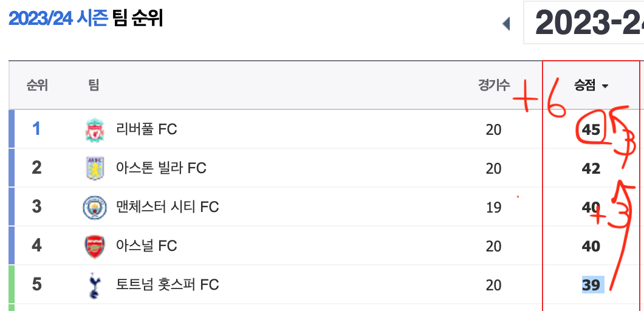
Task: Open the 맨체스터 시티 FC team link
Action: click(x=168, y=207)
